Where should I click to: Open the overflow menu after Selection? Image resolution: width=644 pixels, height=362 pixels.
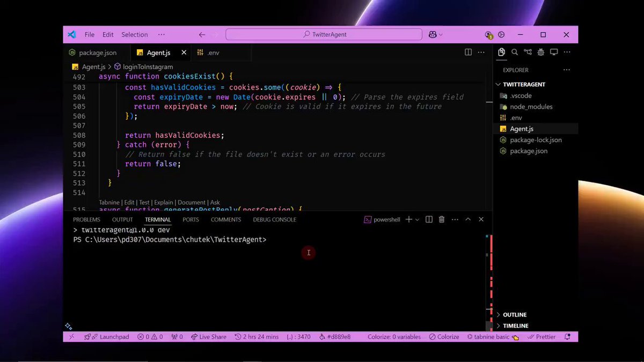point(162,34)
